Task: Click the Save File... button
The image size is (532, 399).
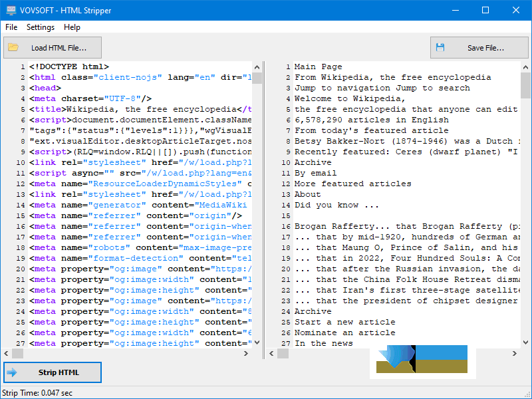Action: 479,47
